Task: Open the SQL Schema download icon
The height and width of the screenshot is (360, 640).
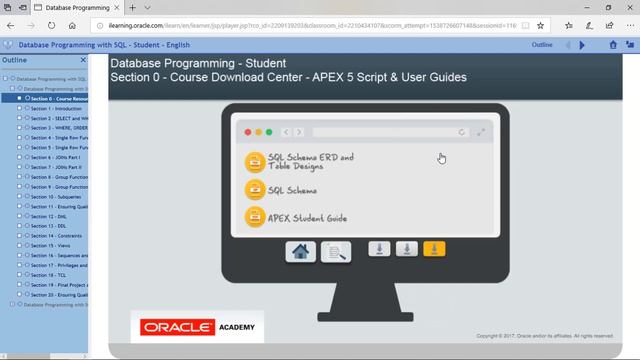Action: coord(255,190)
